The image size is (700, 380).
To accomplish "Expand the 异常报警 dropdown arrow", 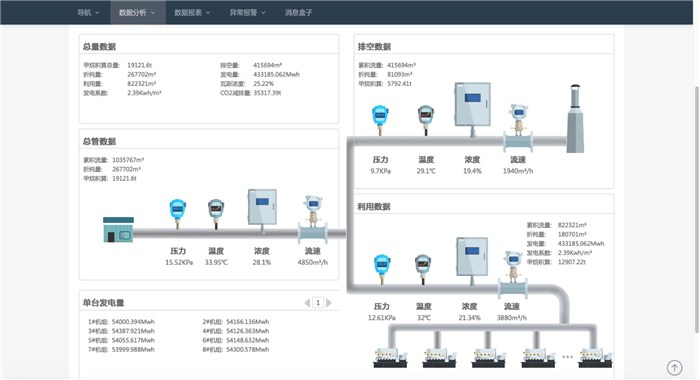I will [x=264, y=13].
